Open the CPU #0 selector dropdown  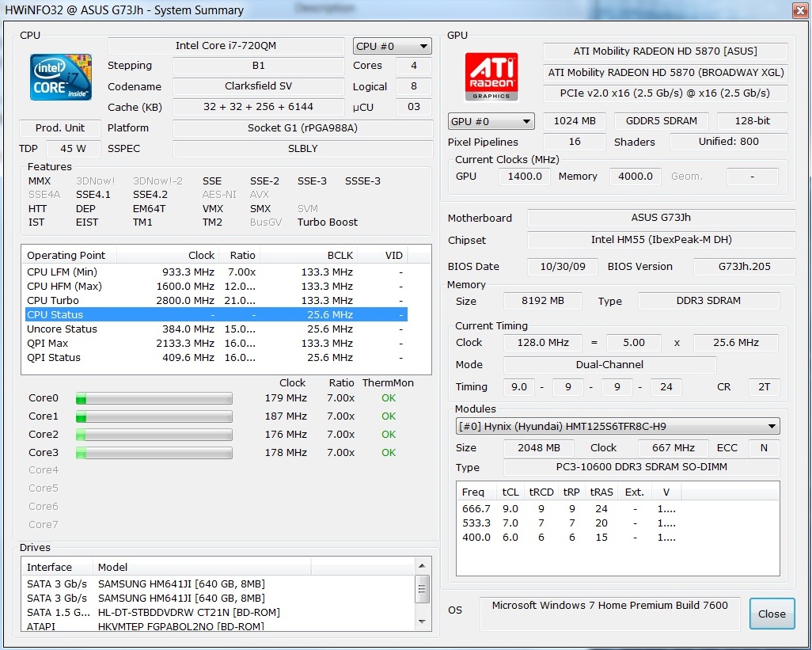pyautogui.click(x=392, y=46)
